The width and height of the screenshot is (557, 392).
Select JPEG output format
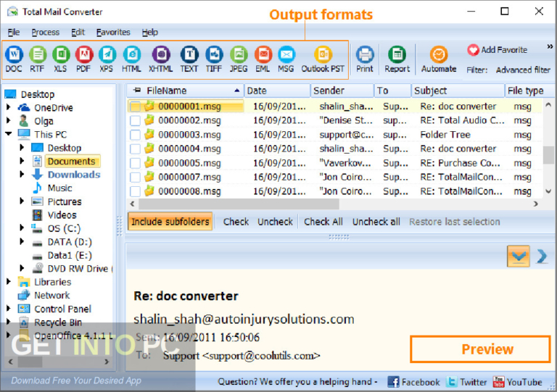click(239, 59)
